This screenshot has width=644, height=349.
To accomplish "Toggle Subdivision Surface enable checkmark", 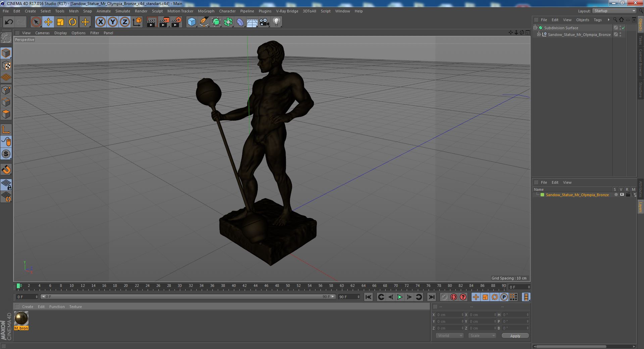I will pyautogui.click(x=624, y=28).
